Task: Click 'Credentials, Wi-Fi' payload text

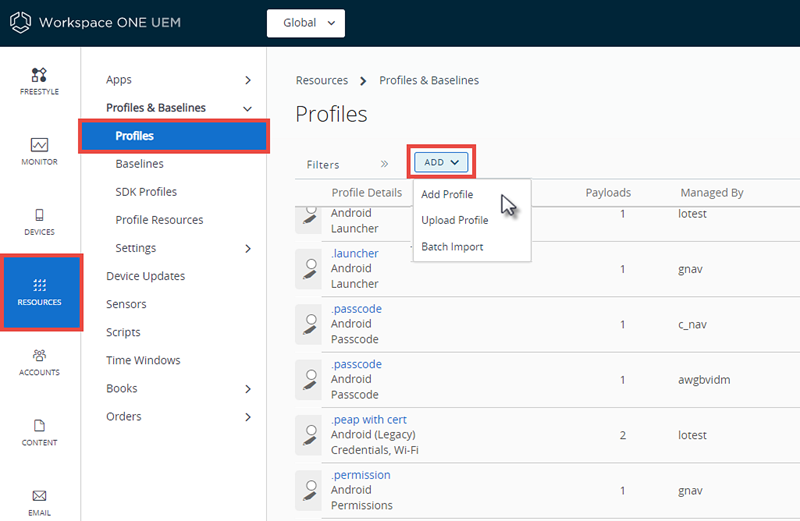Action: (x=374, y=450)
